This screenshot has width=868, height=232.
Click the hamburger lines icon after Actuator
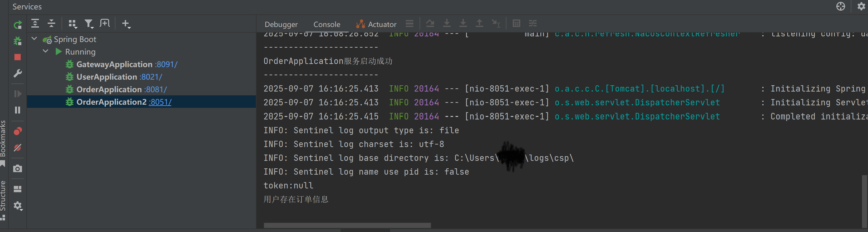(x=410, y=24)
